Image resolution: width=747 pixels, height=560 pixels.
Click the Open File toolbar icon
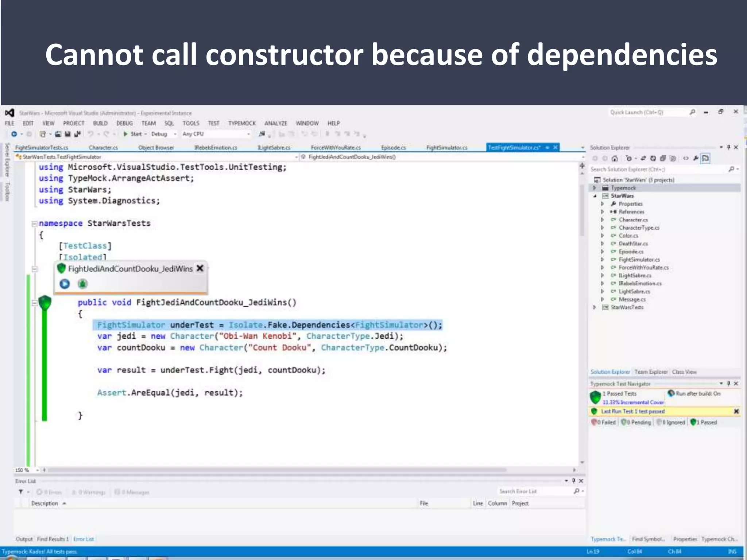pos(58,134)
